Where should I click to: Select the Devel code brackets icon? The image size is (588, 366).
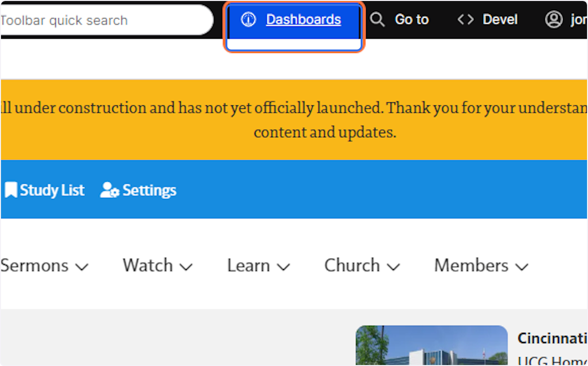[465, 19]
